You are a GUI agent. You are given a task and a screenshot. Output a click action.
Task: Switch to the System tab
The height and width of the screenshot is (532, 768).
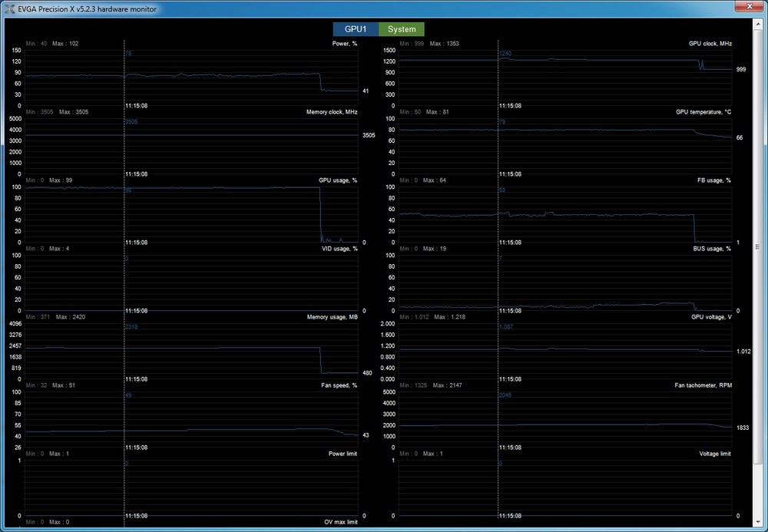pos(402,29)
